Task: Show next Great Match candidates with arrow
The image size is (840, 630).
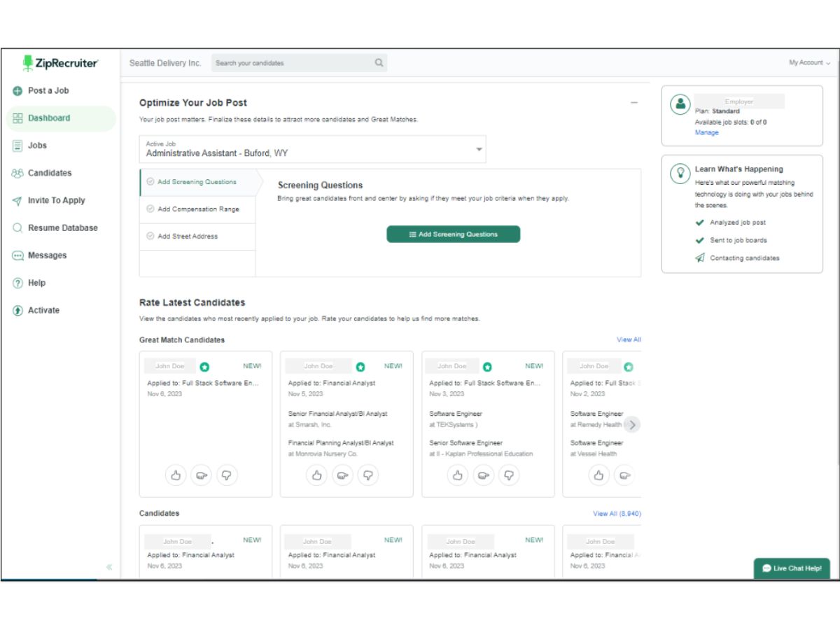Action: coord(631,424)
